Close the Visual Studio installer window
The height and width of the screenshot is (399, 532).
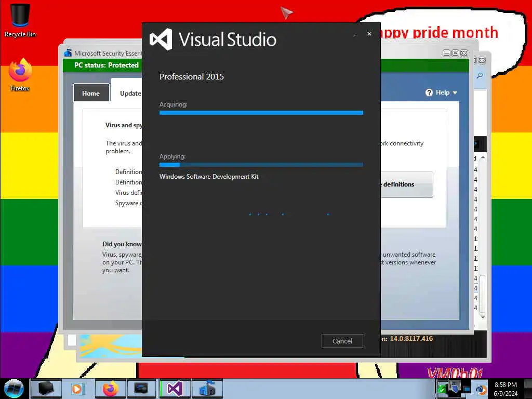coord(369,34)
